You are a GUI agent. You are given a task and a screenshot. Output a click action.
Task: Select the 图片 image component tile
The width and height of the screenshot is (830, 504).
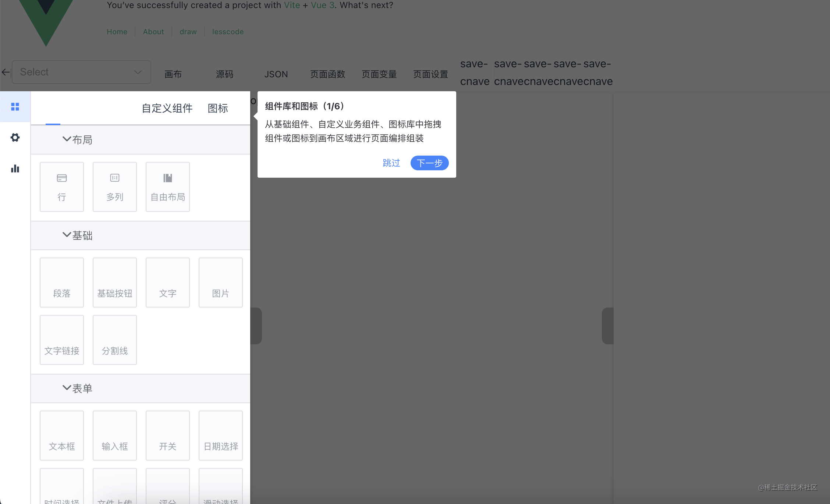[x=221, y=283]
